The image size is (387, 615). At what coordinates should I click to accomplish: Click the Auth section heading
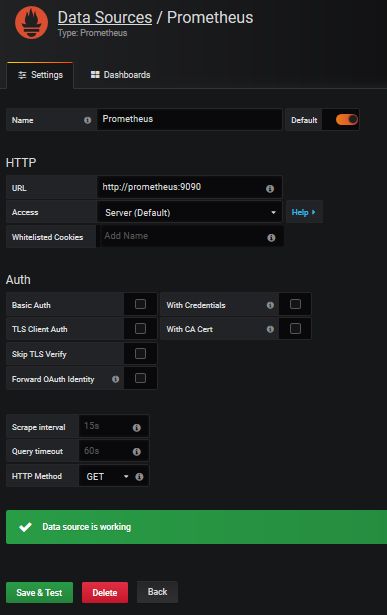pos(18,280)
